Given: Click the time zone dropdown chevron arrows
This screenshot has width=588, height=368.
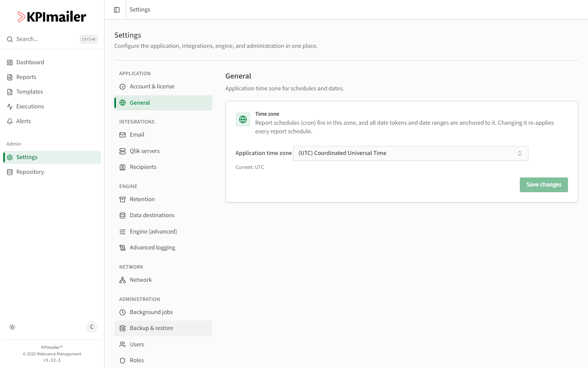Looking at the screenshot, I should 520,153.
